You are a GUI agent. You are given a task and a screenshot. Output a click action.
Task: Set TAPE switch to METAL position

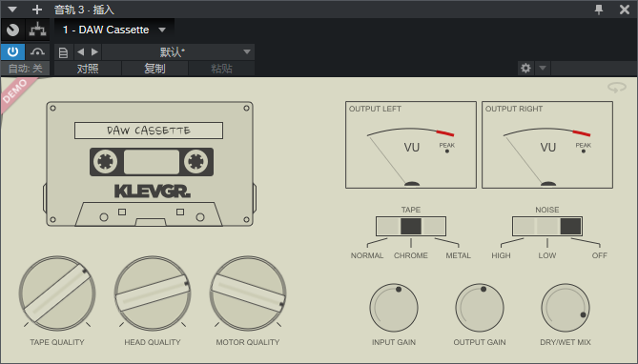(x=434, y=227)
